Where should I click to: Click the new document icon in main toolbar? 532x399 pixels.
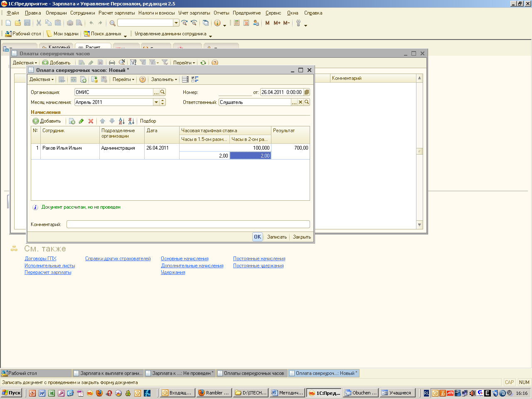(x=8, y=23)
